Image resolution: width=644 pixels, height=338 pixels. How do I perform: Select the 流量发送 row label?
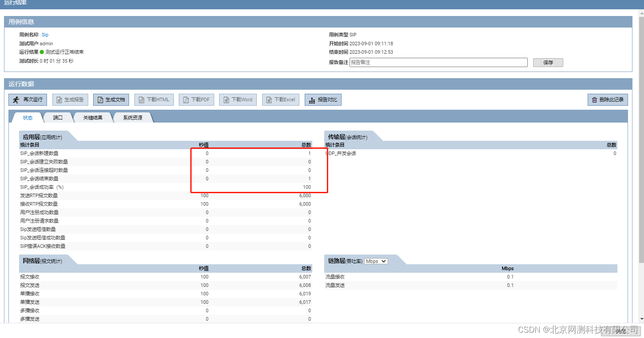click(x=335, y=285)
